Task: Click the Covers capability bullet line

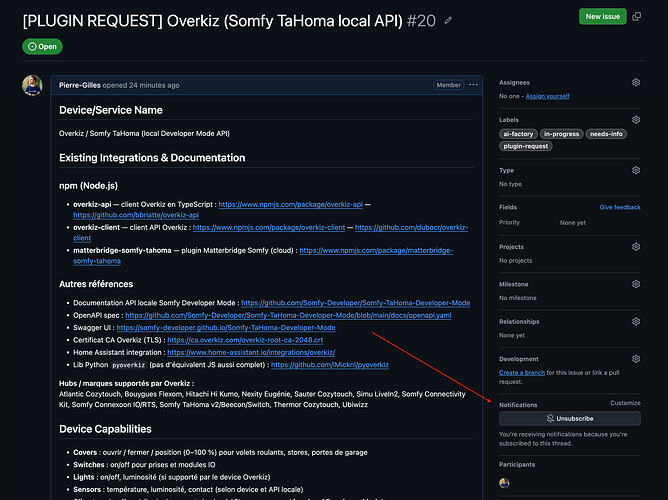Action: [220, 452]
